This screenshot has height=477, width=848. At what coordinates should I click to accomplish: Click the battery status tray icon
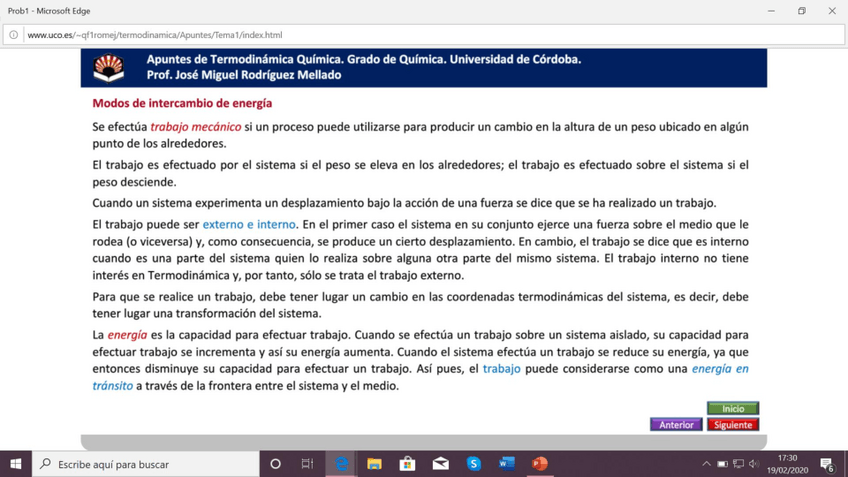[x=723, y=464]
